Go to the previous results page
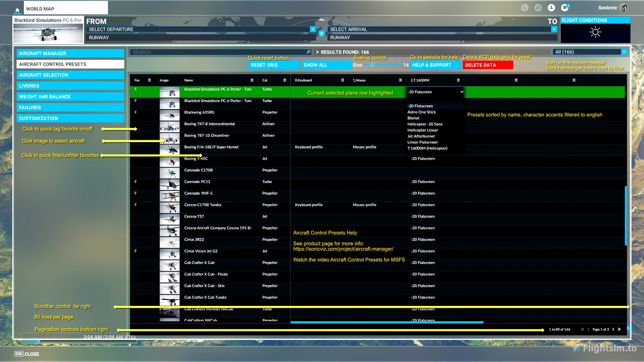644x362 pixels. click(x=588, y=329)
